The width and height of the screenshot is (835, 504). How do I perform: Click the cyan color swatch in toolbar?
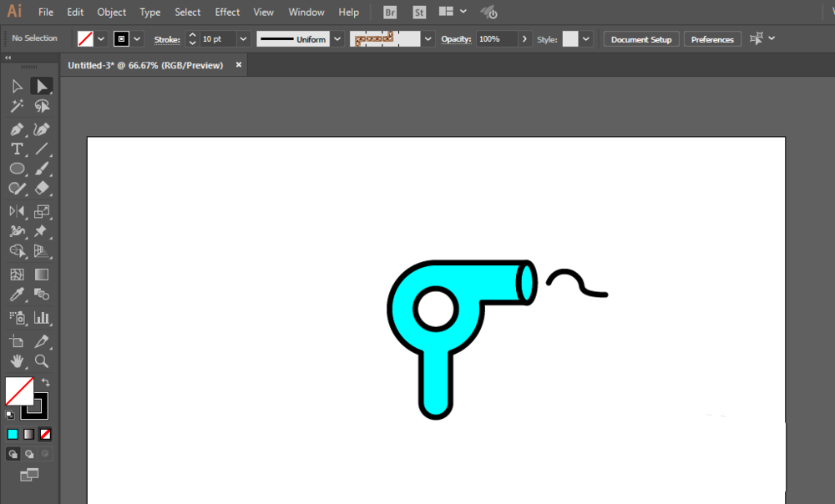(x=13, y=434)
